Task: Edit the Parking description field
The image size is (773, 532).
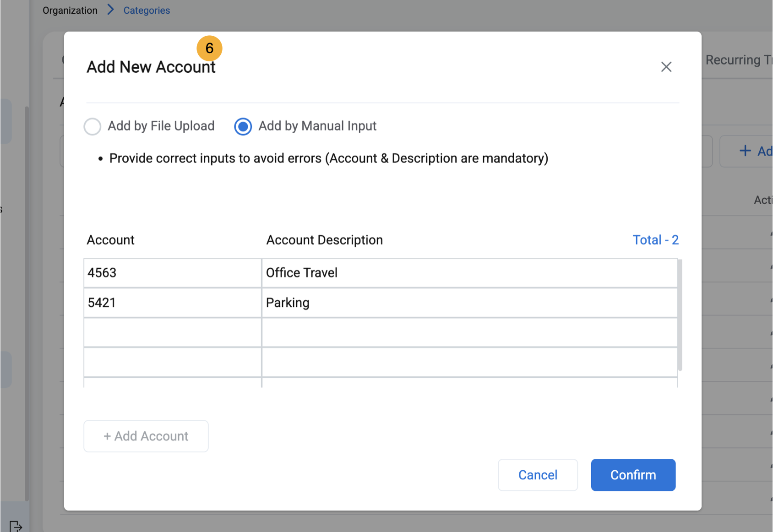Action: click(x=469, y=303)
